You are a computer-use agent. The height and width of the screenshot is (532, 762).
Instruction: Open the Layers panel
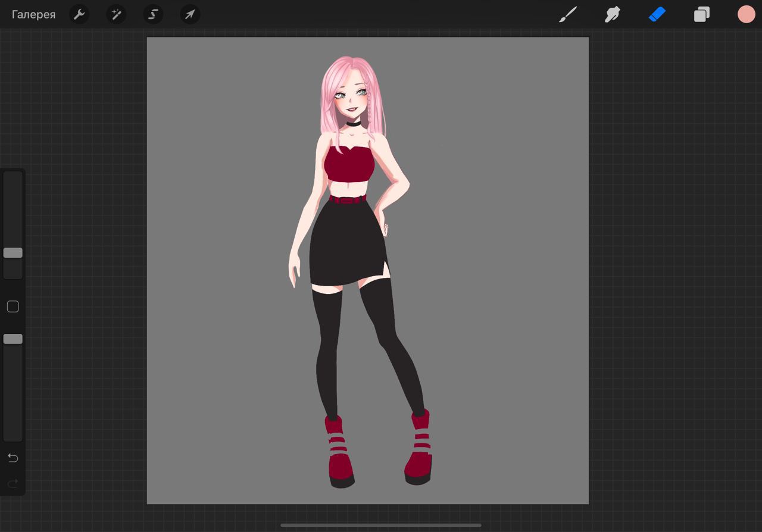(x=702, y=14)
